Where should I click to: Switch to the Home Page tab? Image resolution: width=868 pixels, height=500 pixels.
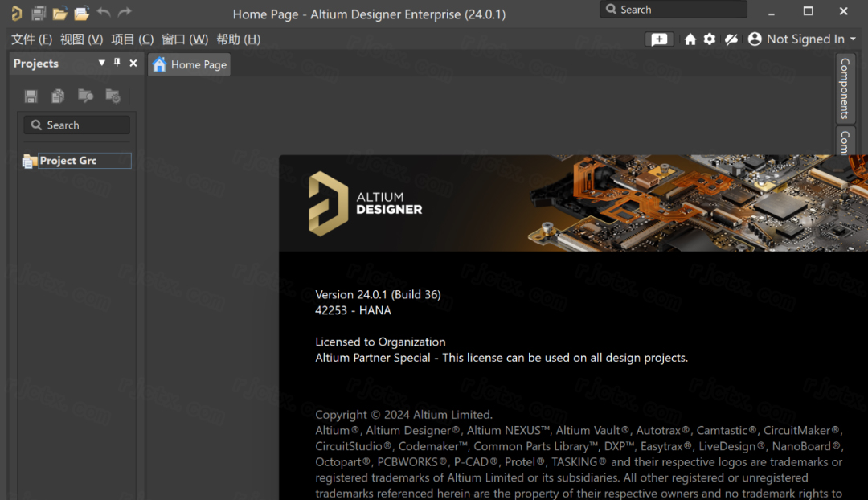[x=190, y=65]
